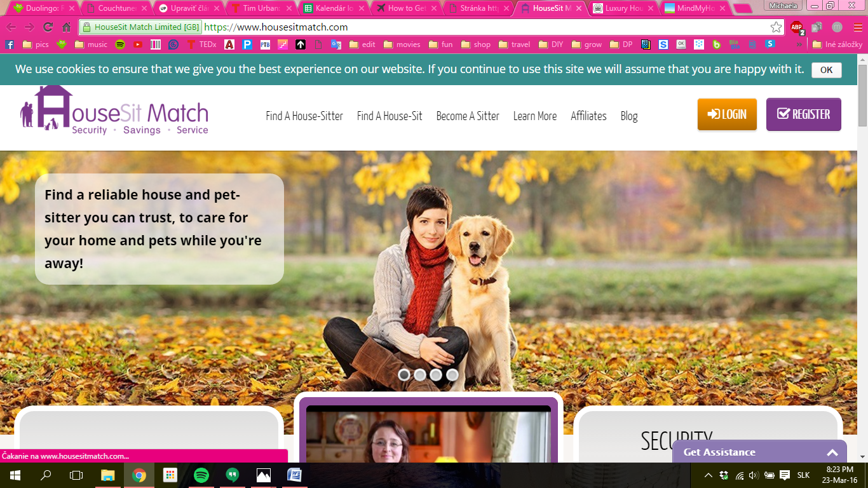This screenshot has height=488, width=868.
Task: Open the Facebook bookmark icon
Action: 10,44
